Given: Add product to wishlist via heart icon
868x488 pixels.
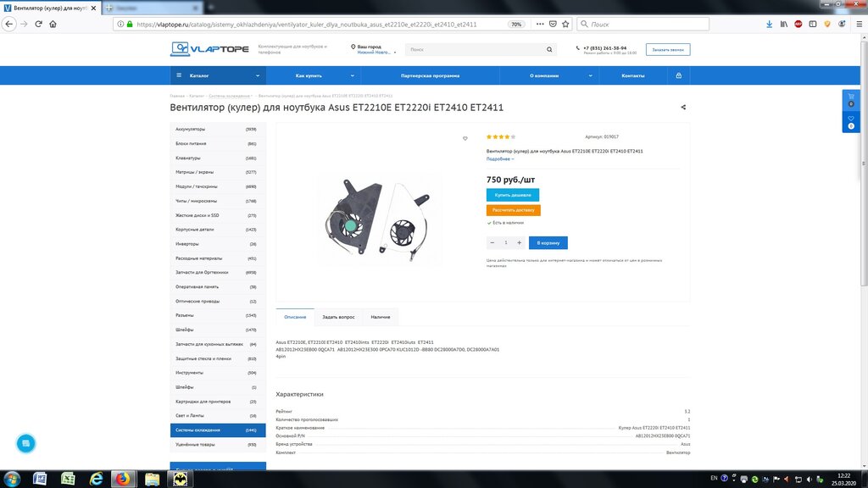Looking at the screenshot, I should coord(465,138).
